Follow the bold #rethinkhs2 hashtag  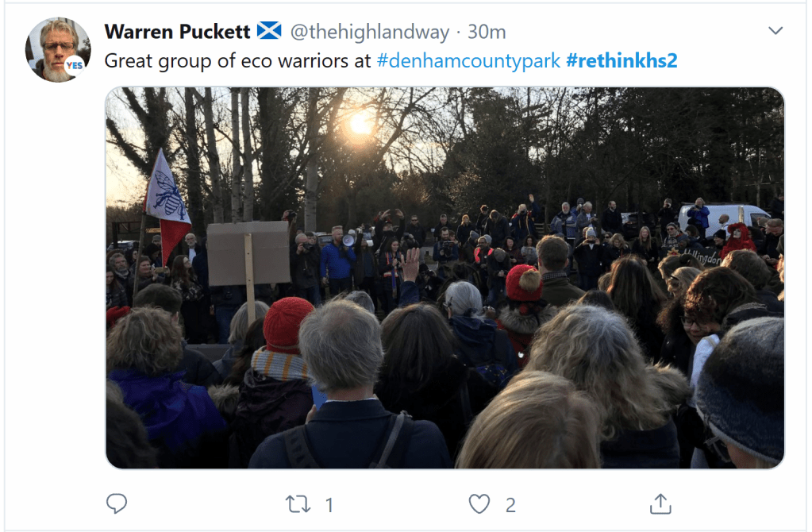click(x=622, y=60)
